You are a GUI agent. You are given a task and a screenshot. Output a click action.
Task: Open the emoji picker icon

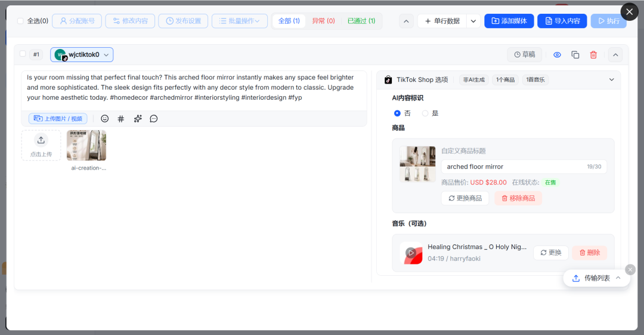105,118
